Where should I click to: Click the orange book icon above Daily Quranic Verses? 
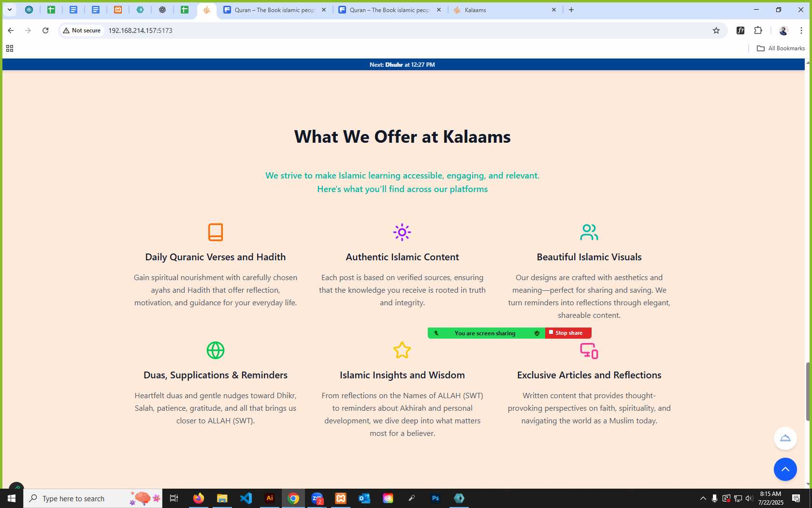[216, 232]
